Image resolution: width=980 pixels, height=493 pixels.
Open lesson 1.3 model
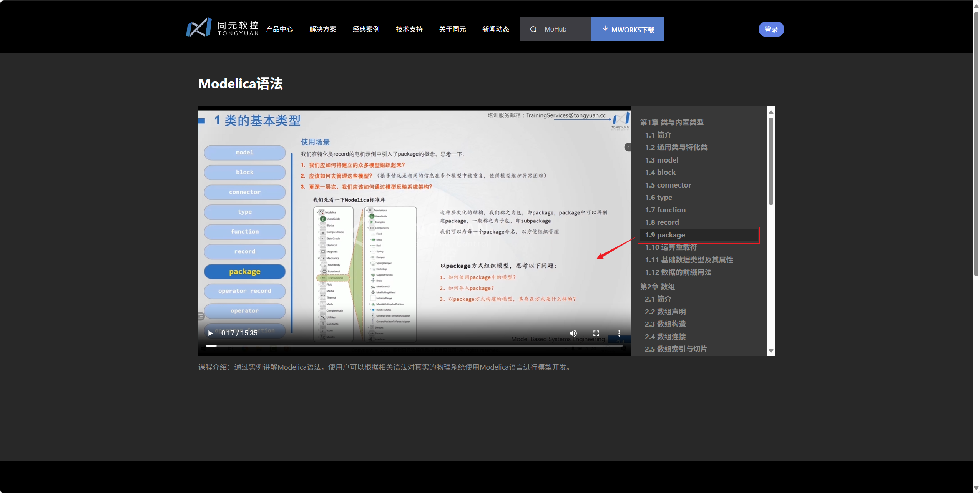[x=661, y=160]
